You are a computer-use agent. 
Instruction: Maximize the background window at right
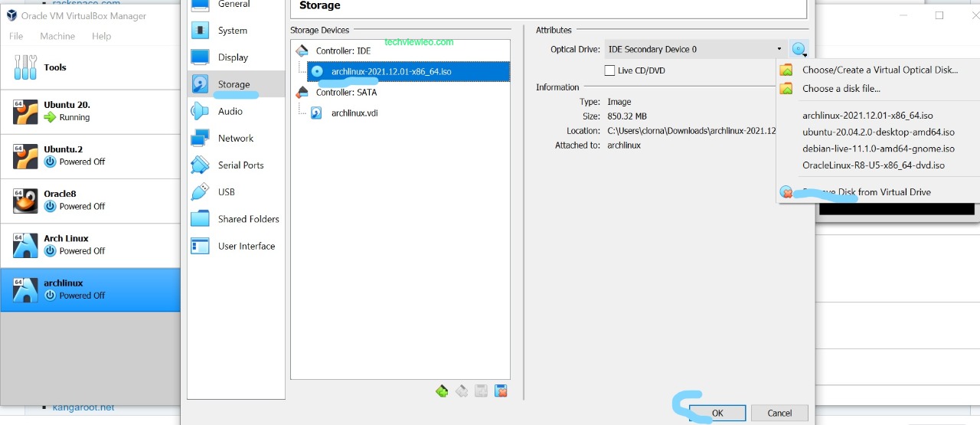(x=939, y=15)
